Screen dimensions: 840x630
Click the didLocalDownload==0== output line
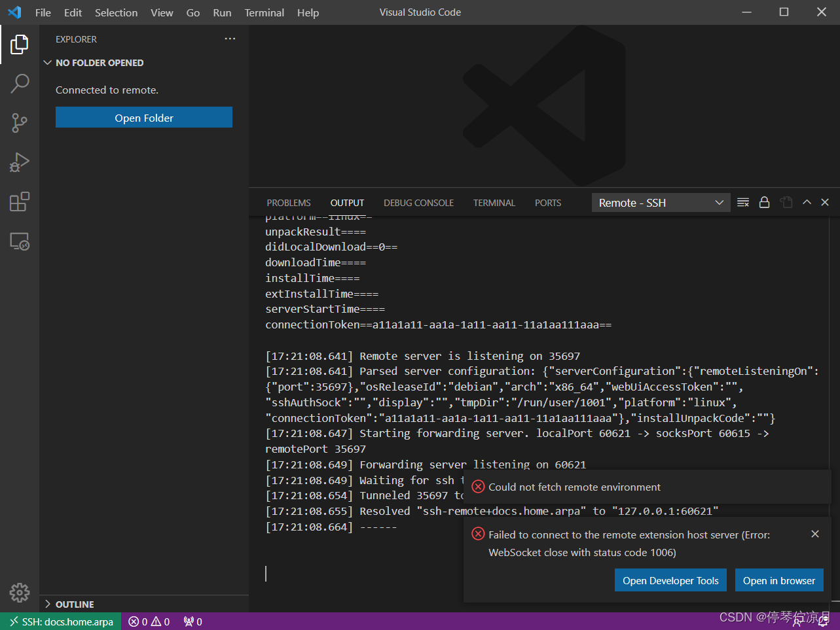click(331, 247)
